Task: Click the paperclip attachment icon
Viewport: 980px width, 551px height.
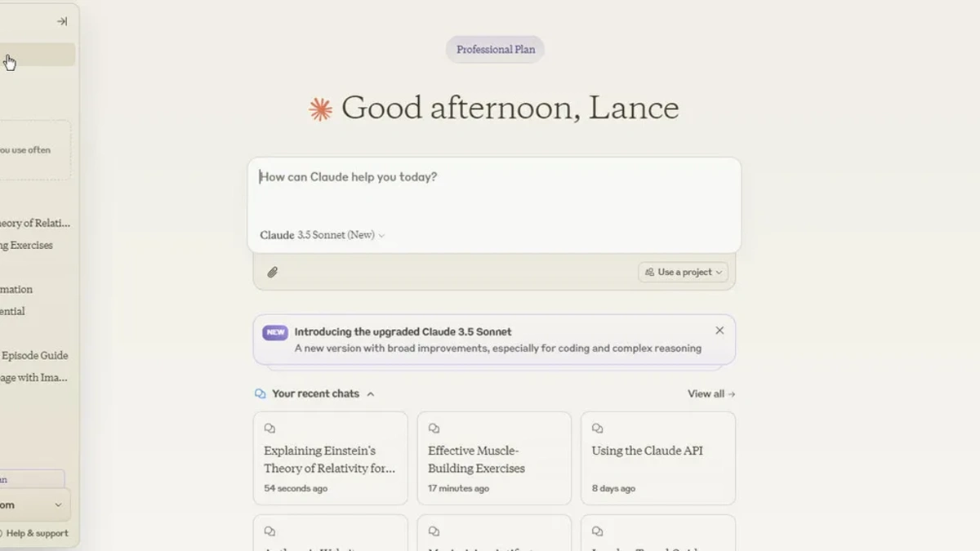Action: 273,272
